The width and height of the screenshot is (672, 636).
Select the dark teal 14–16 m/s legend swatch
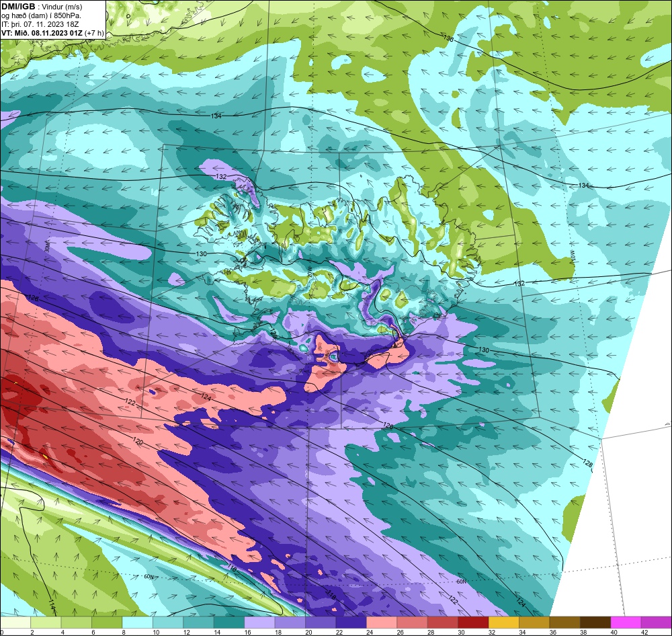pyautogui.click(x=229, y=623)
